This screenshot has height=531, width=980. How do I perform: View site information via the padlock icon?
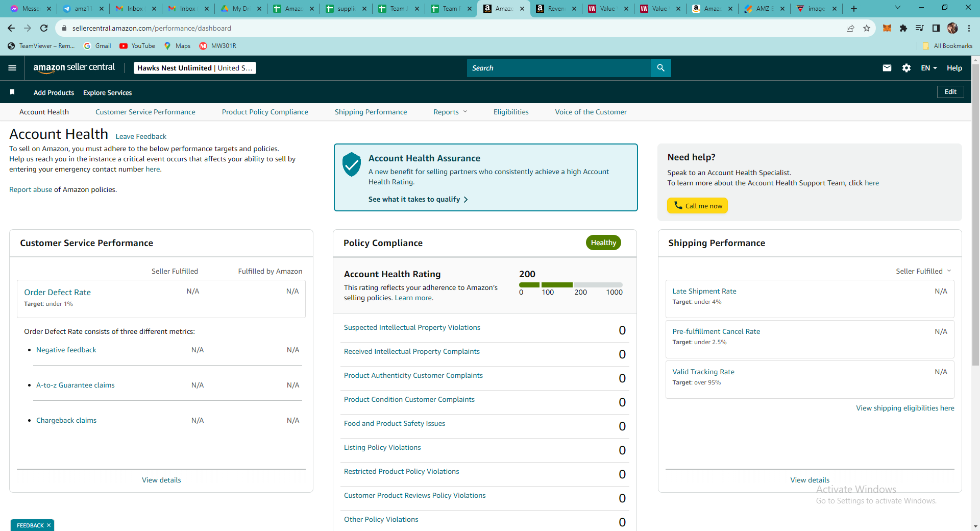click(64, 28)
